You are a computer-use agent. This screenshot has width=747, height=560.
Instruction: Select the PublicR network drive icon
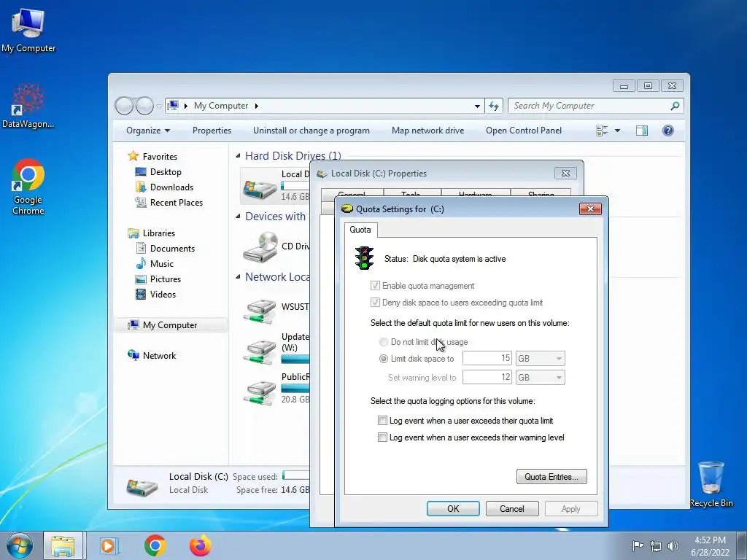click(260, 392)
